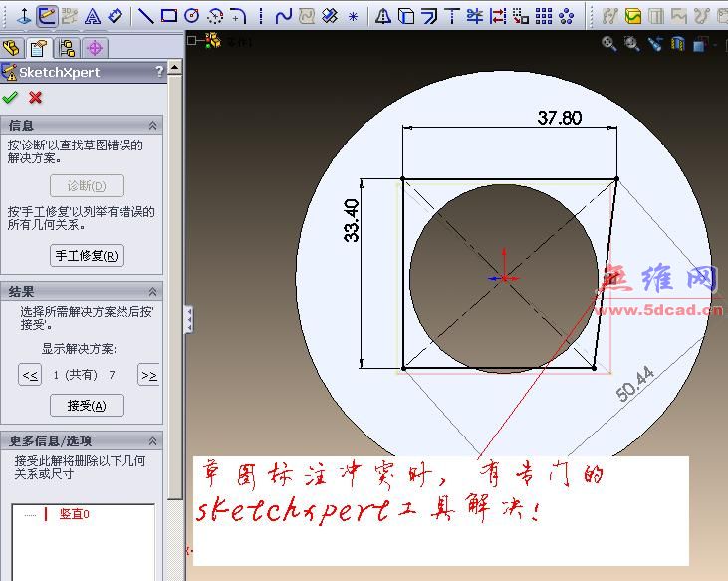Select the Centerline tool

(261, 16)
